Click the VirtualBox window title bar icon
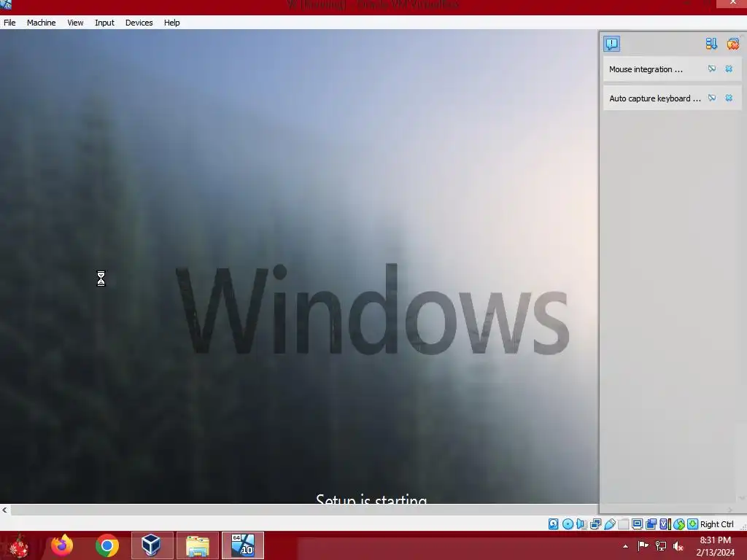The width and height of the screenshot is (747, 560). coord(6,5)
